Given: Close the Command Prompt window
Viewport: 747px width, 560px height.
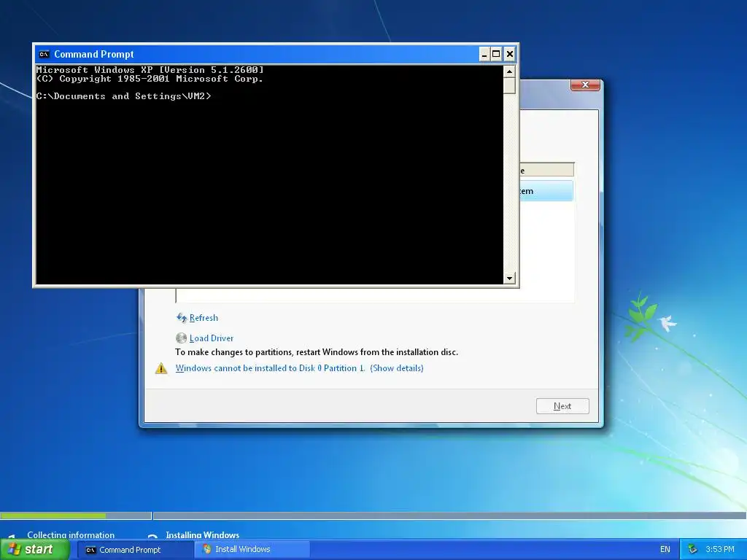Looking at the screenshot, I should 510,54.
